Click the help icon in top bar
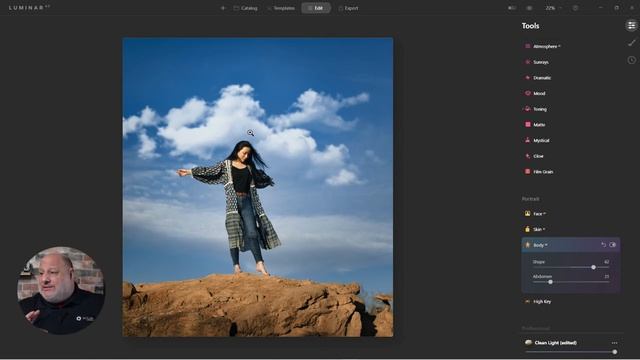The width and height of the screenshot is (640, 360). pyautogui.click(x=575, y=8)
